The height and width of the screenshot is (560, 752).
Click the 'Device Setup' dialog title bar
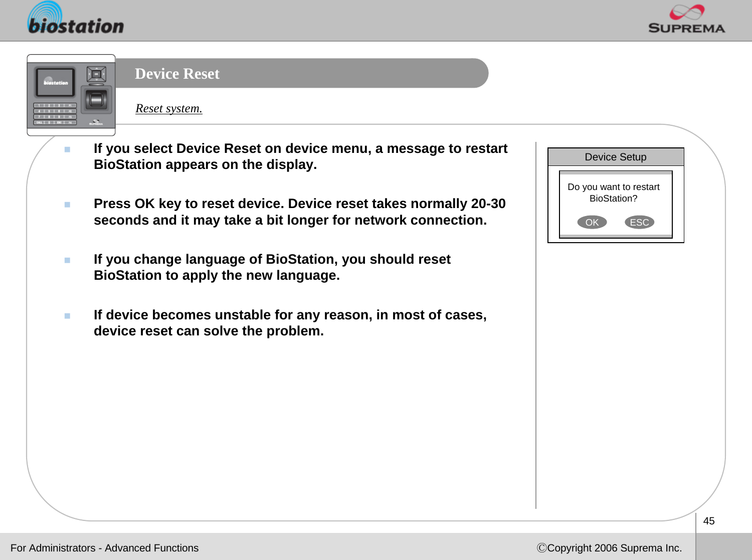tap(616, 157)
